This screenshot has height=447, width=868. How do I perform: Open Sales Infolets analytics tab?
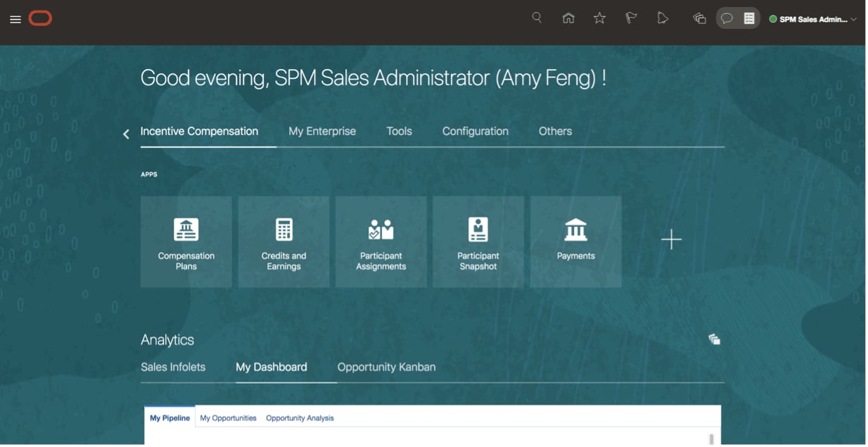173,367
